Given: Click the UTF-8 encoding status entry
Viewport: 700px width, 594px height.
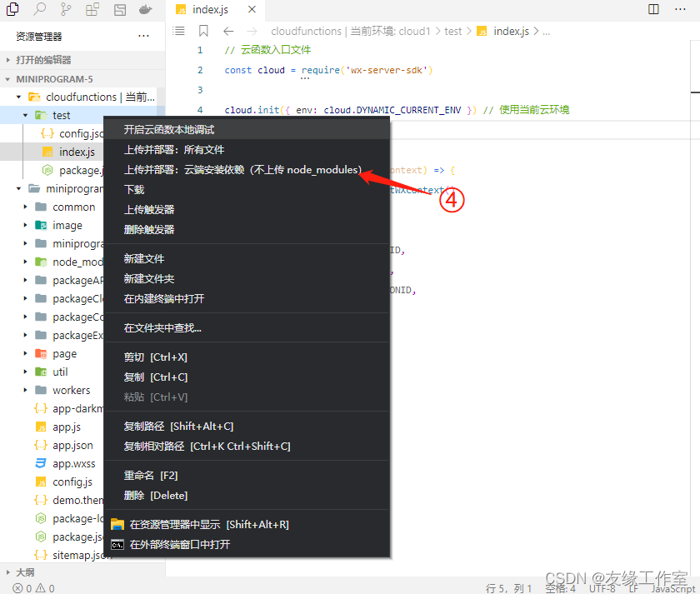Looking at the screenshot, I should (602, 588).
